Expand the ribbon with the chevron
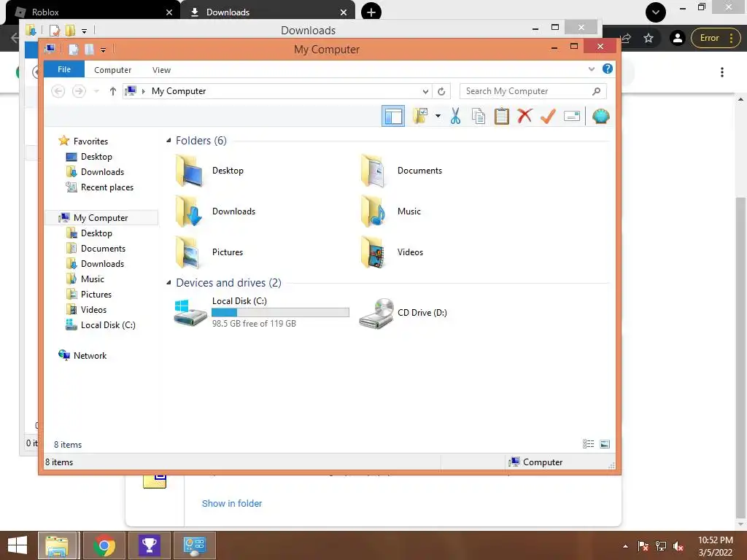Screen dimensions: 747x560 (x=591, y=69)
